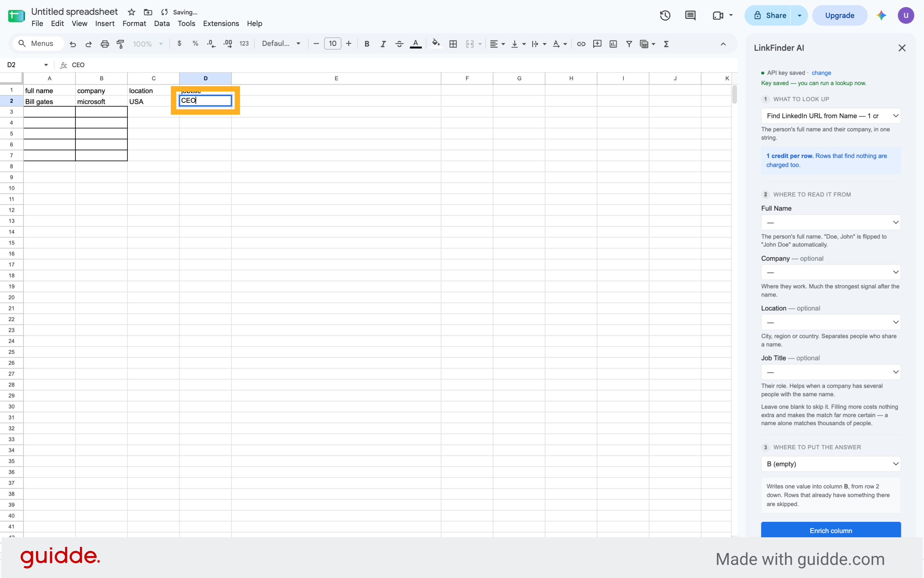
Task: Open version history clock icon
Action: coord(665,16)
